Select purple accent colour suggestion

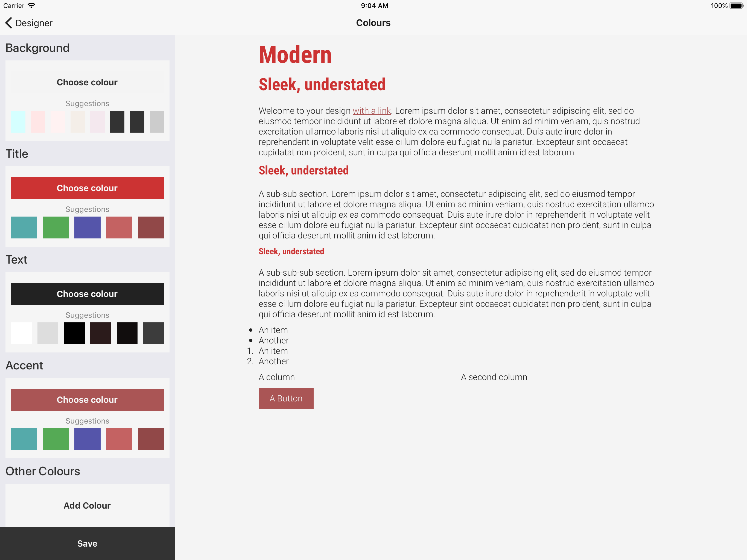[x=87, y=438]
